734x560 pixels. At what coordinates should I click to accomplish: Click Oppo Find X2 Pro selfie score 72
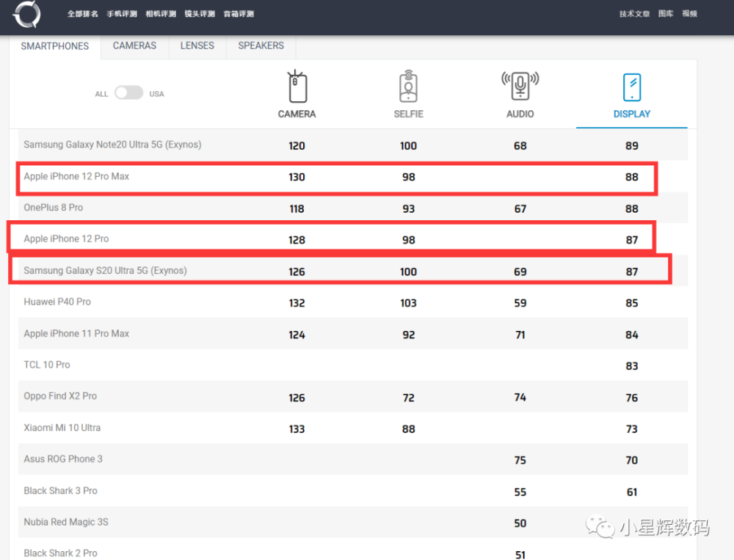(408, 398)
